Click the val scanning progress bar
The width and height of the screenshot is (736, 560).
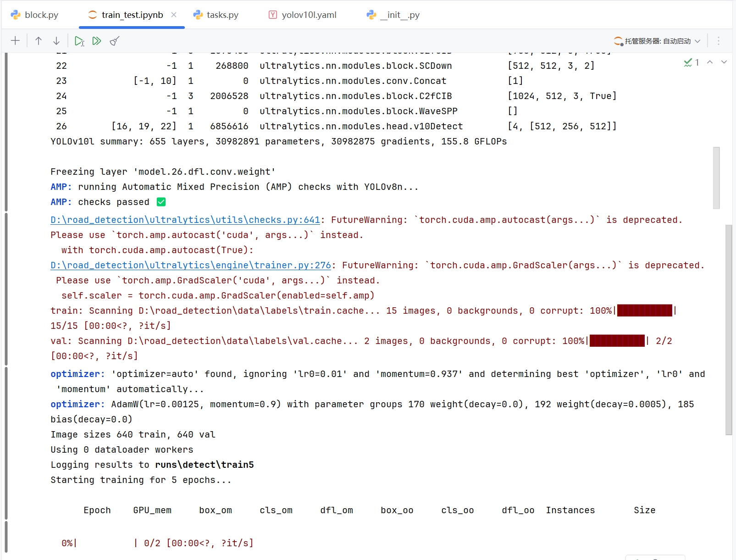(x=617, y=341)
